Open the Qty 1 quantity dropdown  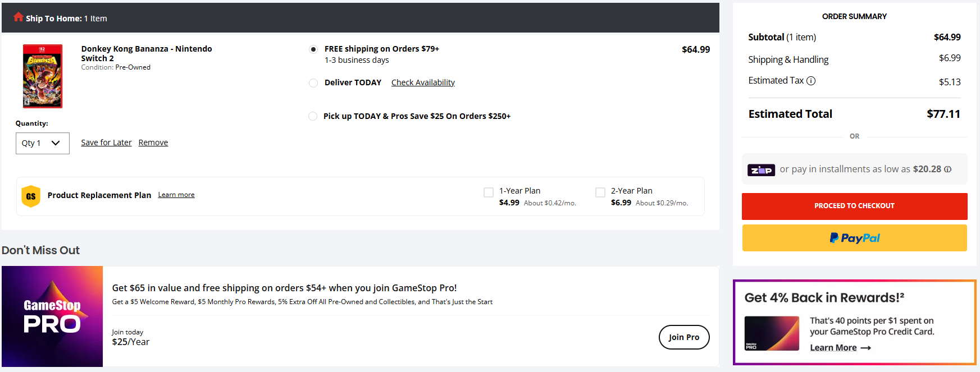point(43,143)
